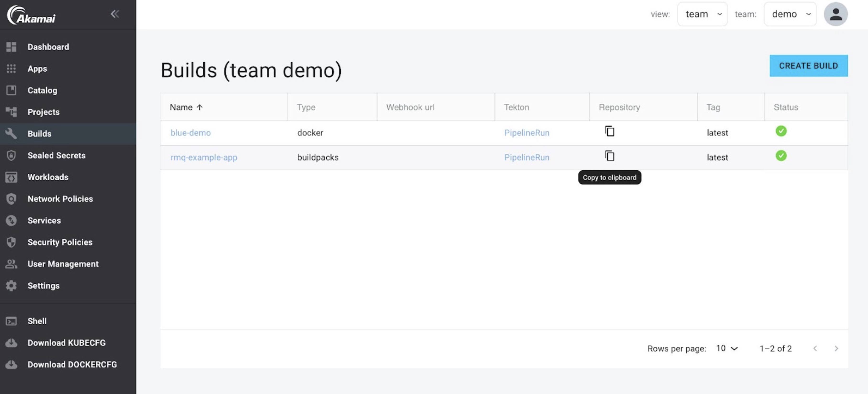868x394 pixels.
Task: Click the Akamai logo
Action: click(x=31, y=15)
